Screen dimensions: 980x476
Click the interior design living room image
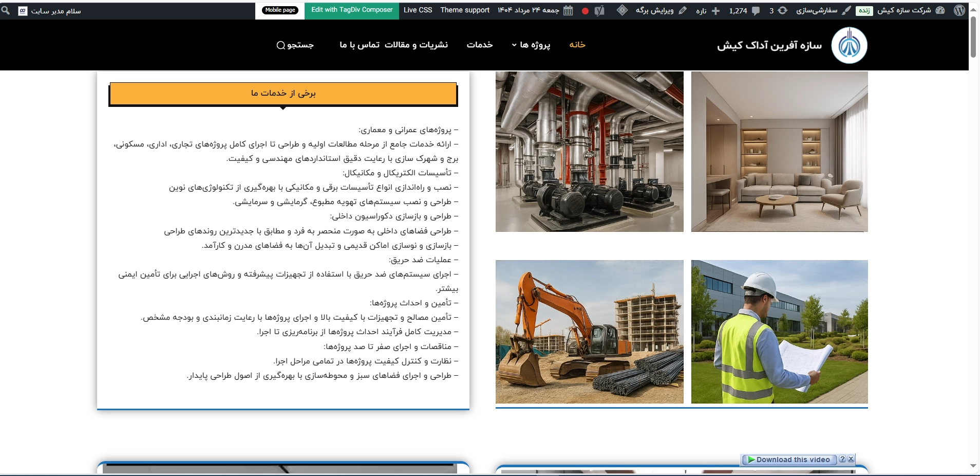(x=779, y=152)
